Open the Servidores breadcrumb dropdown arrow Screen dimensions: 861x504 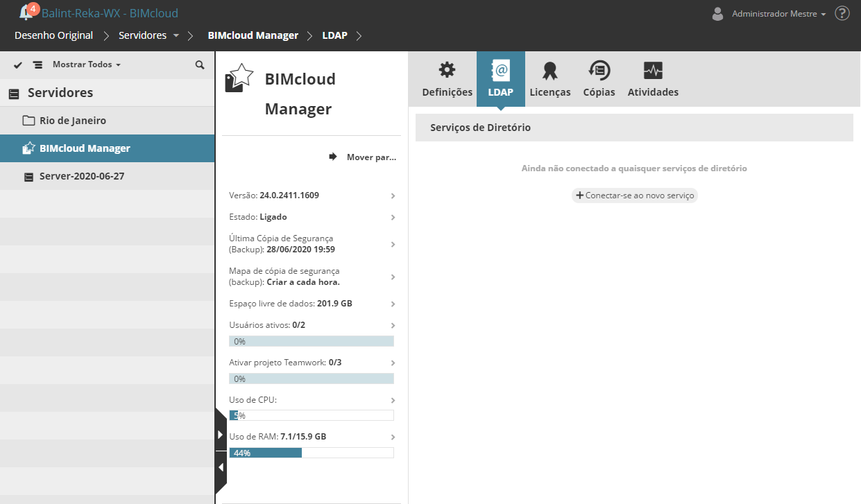(x=176, y=35)
